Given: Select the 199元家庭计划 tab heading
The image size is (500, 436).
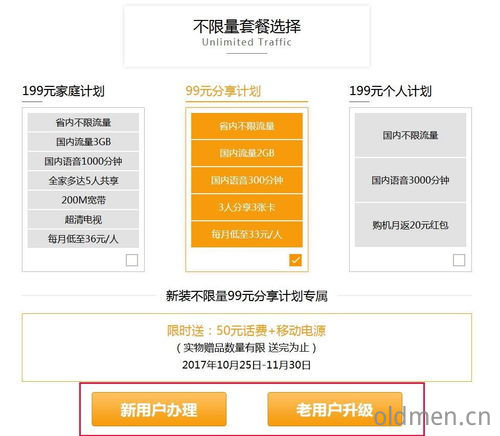Looking at the screenshot, I should (63, 91).
